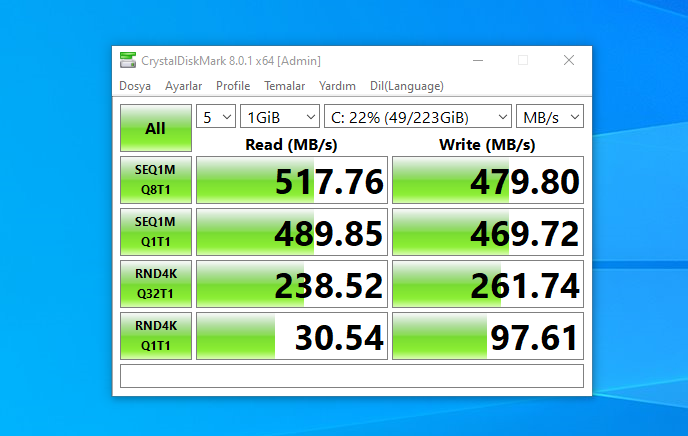Screen dimensions: 688x436
Task: Open the Yardım menu
Action: tap(337, 86)
